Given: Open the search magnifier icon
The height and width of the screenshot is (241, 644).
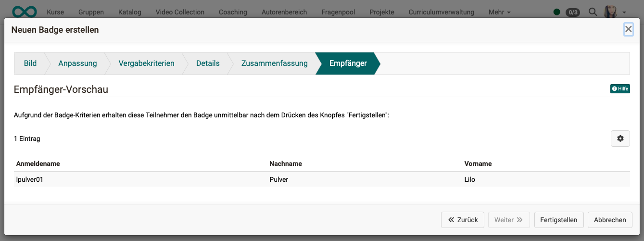Looking at the screenshot, I should (x=593, y=12).
